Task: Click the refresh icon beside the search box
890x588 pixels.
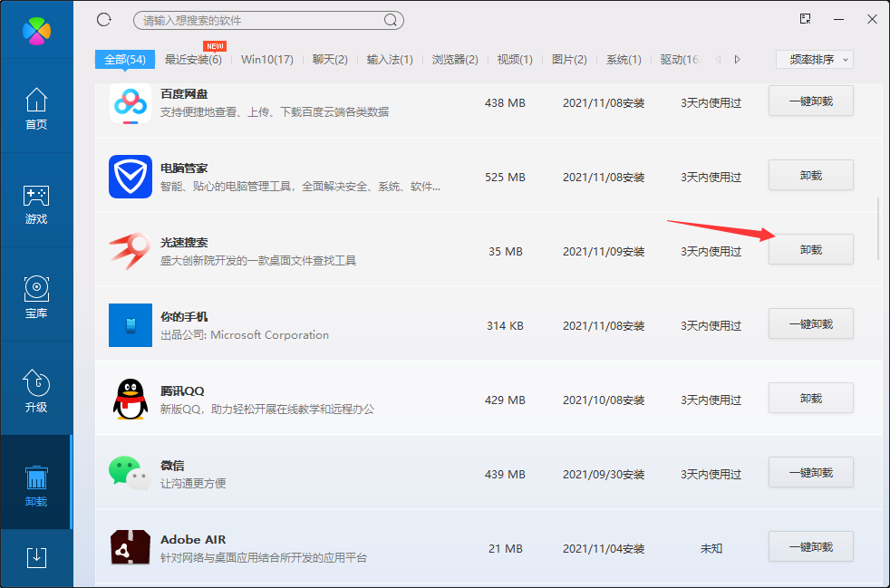Action: point(104,20)
